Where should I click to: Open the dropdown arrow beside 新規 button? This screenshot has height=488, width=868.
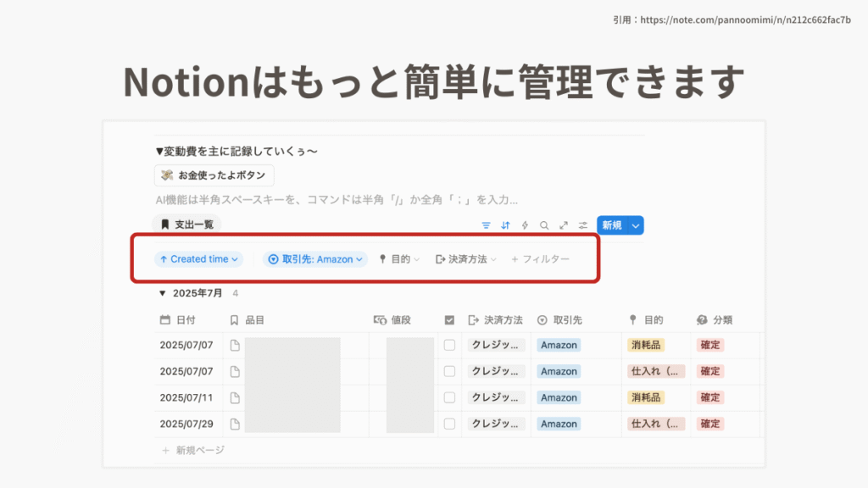(636, 225)
